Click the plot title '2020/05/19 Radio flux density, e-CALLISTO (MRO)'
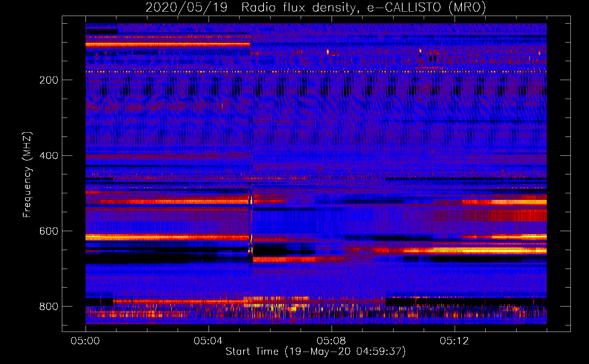Viewport: 589px width, 364px height. click(316, 8)
